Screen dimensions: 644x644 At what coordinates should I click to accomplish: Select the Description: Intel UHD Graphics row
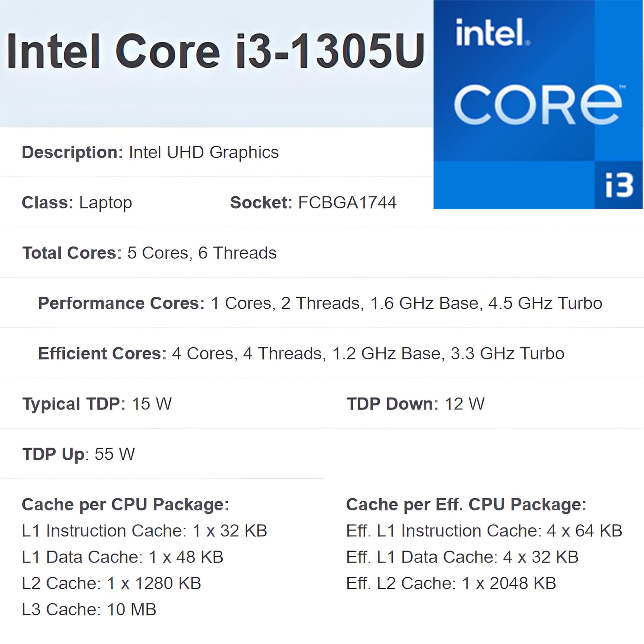point(150,152)
